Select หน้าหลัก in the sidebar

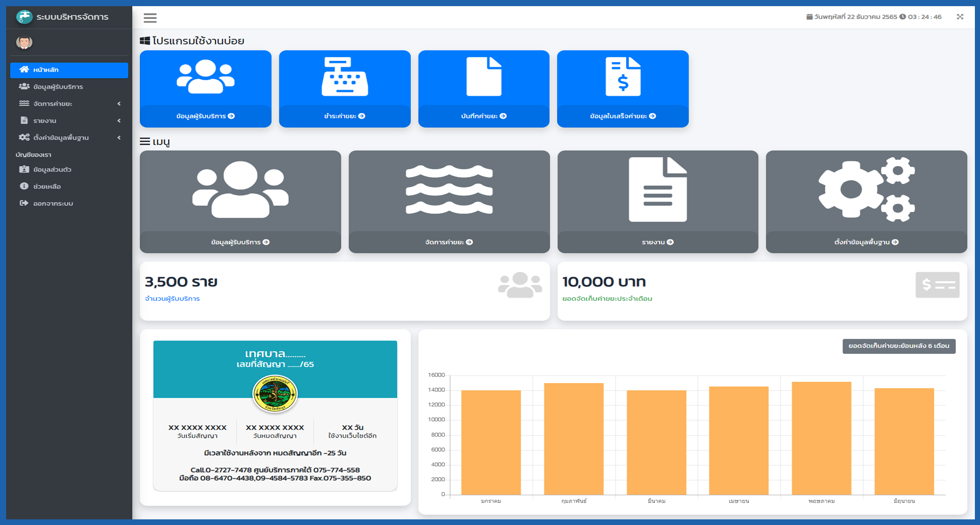click(x=69, y=70)
